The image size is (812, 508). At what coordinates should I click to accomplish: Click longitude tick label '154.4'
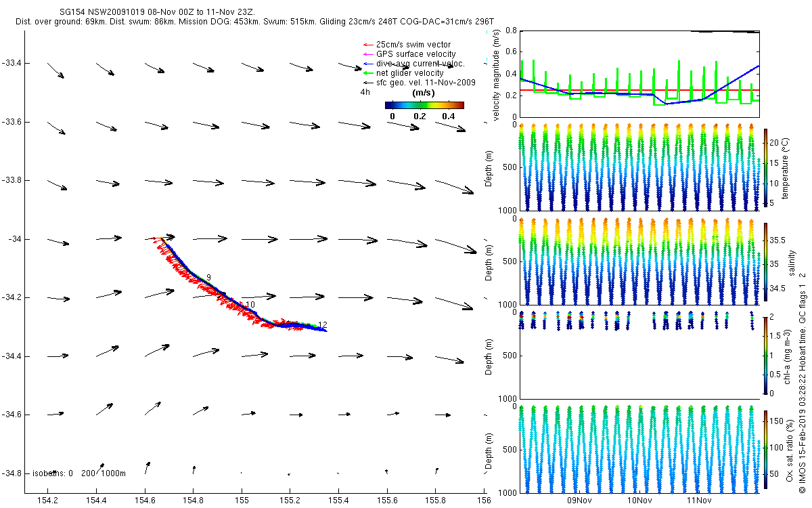[96, 501]
